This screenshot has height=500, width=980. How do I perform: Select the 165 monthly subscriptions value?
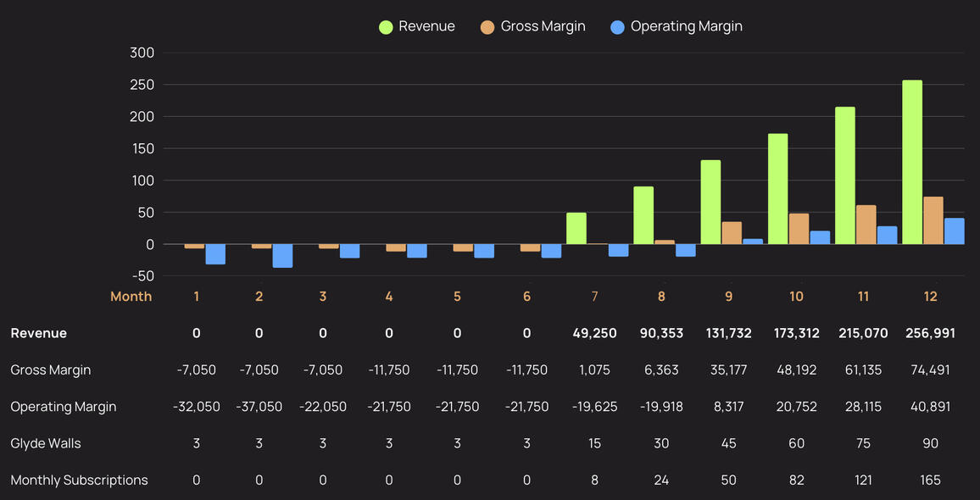[x=930, y=481]
